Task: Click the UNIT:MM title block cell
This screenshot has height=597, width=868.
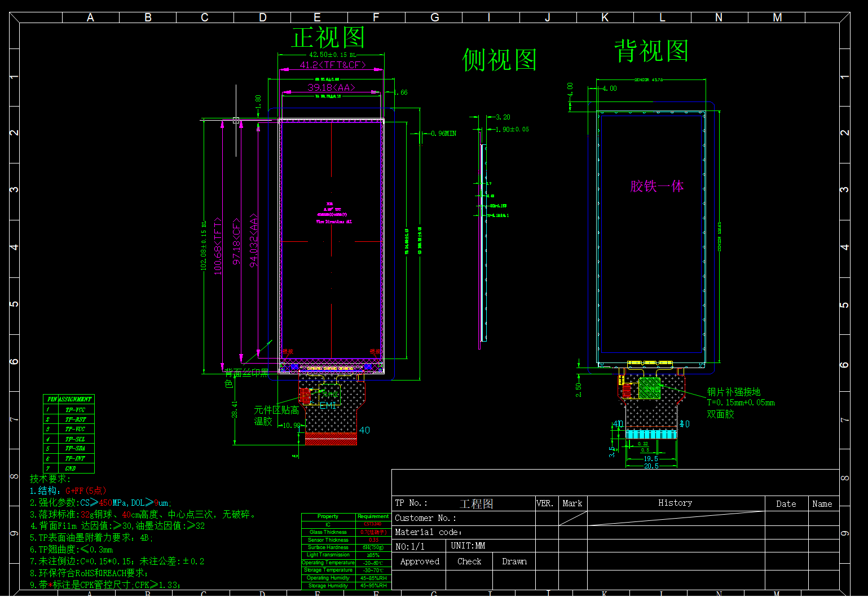Action: point(490,546)
